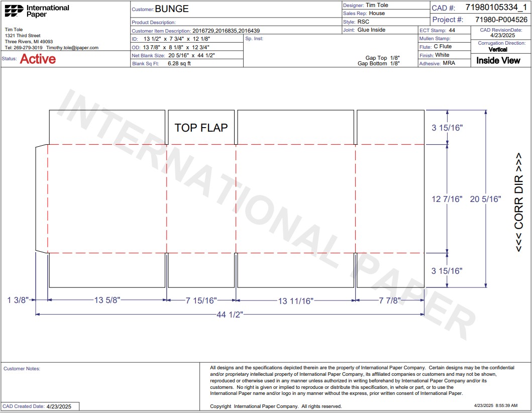Click lower 3 15/16 flap dimension

(447, 271)
